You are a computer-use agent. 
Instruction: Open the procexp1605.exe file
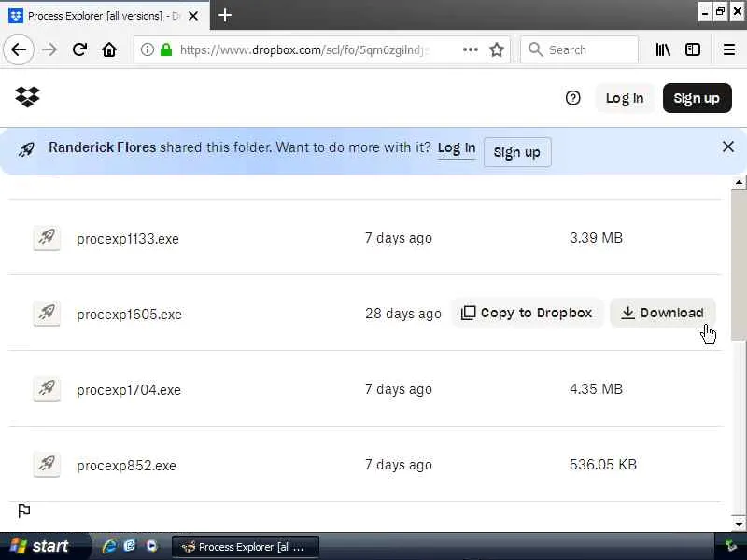(x=129, y=315)
